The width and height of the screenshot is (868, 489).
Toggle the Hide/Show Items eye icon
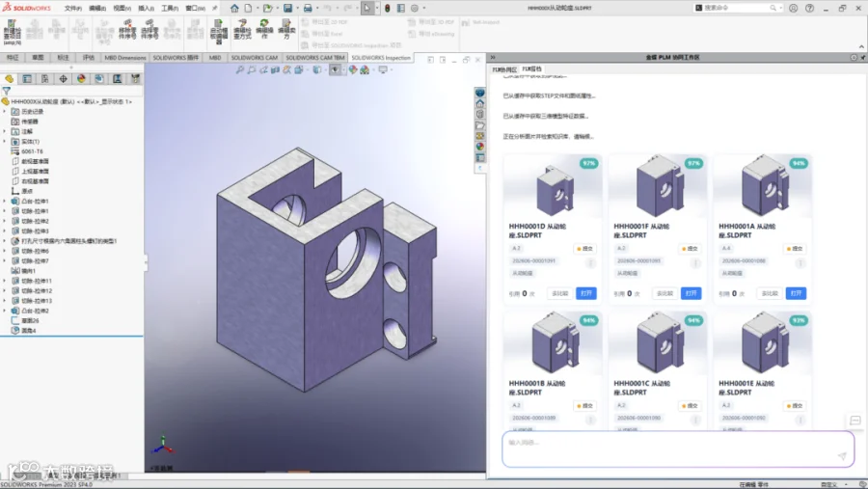coord(335,69)
